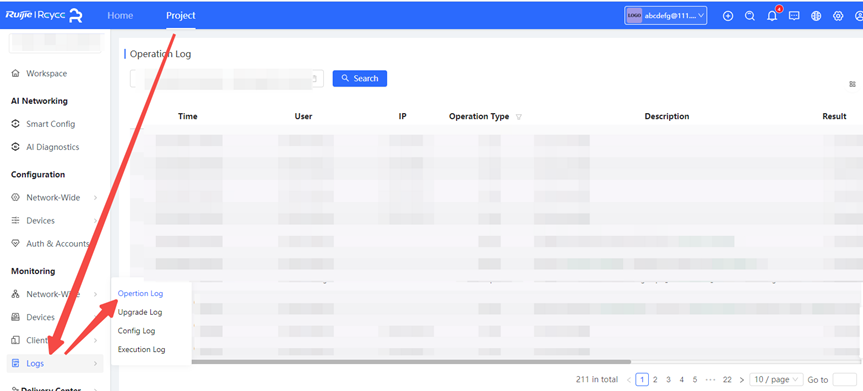Click the Operation Type column header
The width and height of the screenshot is (863, 391).
click(479, 116)
